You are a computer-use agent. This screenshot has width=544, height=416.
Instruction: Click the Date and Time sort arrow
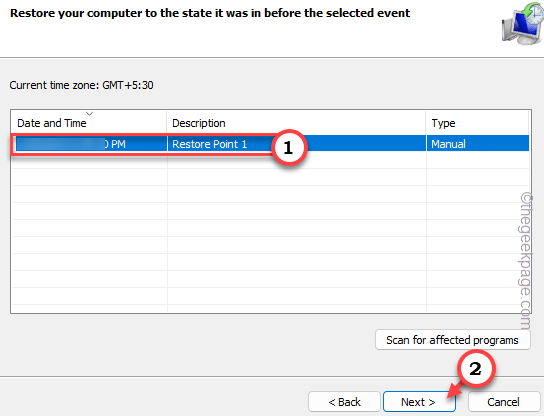coord(90,113)
